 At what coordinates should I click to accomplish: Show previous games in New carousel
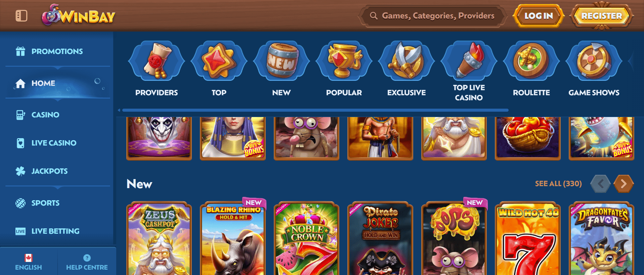coord(601,184)
